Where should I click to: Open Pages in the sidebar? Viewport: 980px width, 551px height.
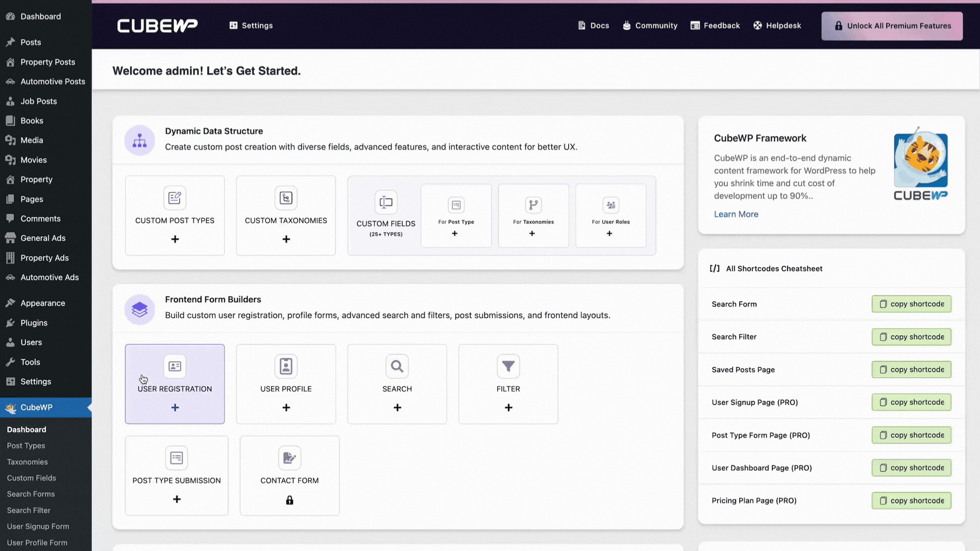tap(46, 199)
